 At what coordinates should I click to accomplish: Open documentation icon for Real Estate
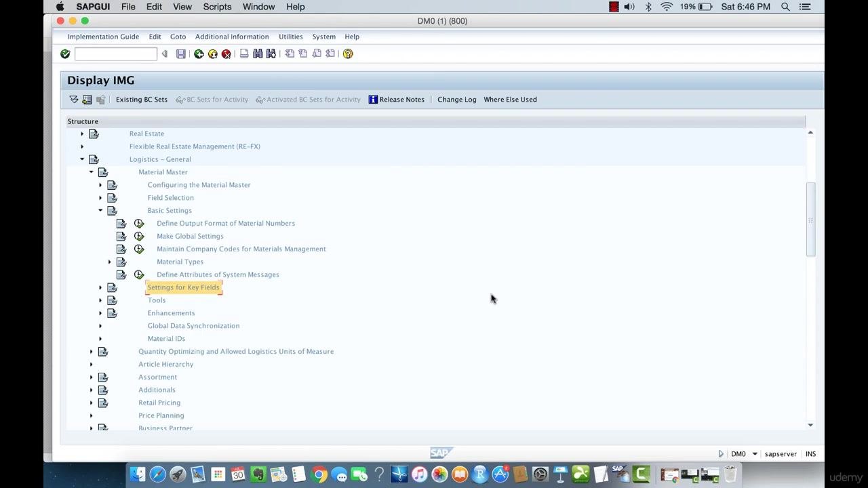click(94, 134)
